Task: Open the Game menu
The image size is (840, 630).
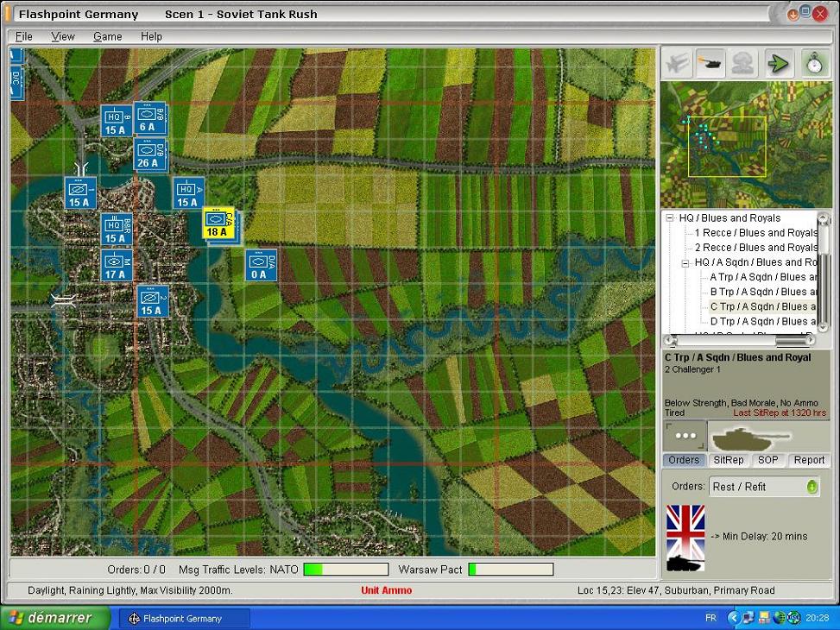Action: 107,36
